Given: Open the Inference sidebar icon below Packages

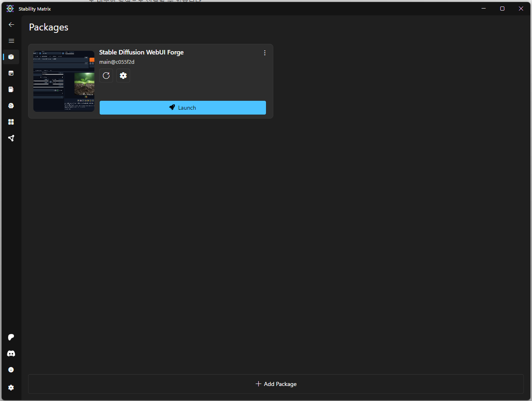Looking at the screenshot, I should [x=11, y=73].
